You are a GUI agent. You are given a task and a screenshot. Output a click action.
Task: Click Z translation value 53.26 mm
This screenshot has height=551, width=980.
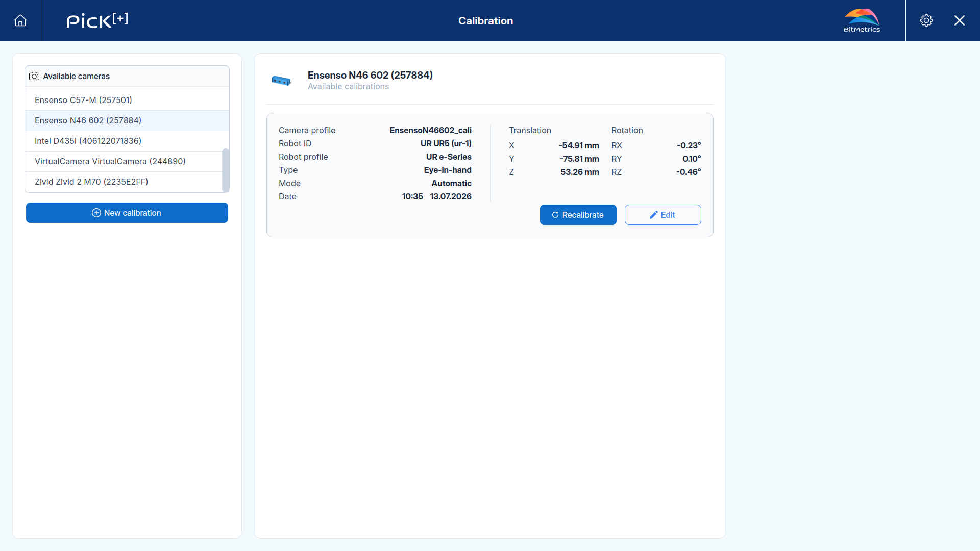tap(580, 172)
